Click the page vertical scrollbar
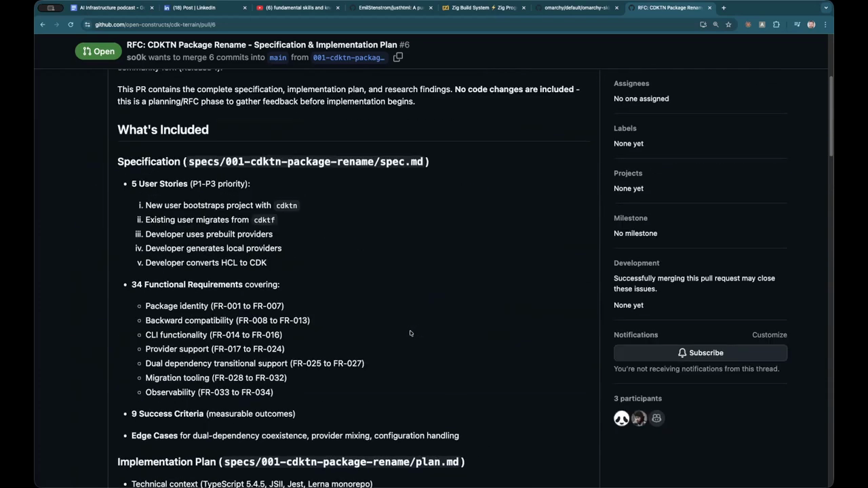Image resolution: width=868 pixels, height=488 pixels. pyautogui.click(x=831, y=115)
